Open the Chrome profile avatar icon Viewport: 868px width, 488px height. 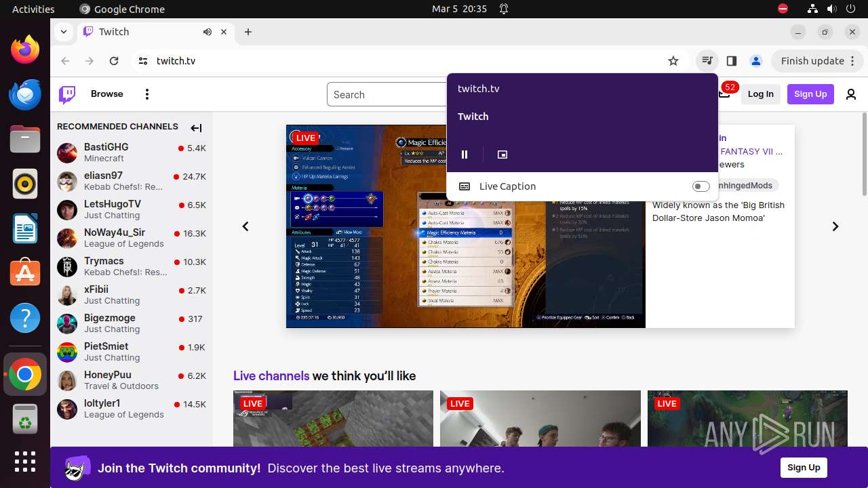point(756,61)
